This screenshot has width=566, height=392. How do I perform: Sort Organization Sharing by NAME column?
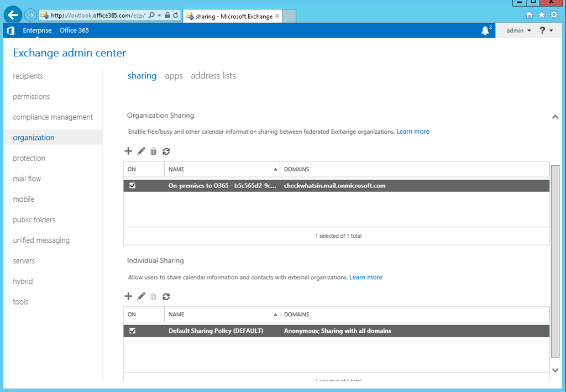pyautogui.click(x=222, y=169)
